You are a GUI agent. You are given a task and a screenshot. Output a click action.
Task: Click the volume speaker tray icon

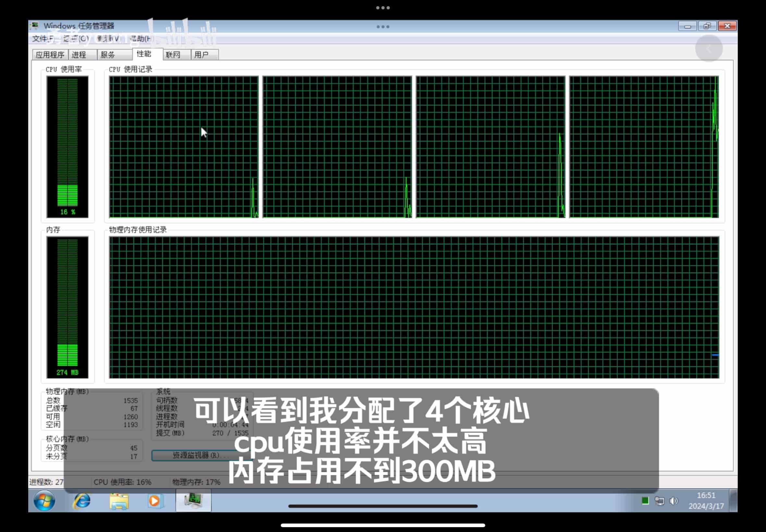tap(673, 501)
